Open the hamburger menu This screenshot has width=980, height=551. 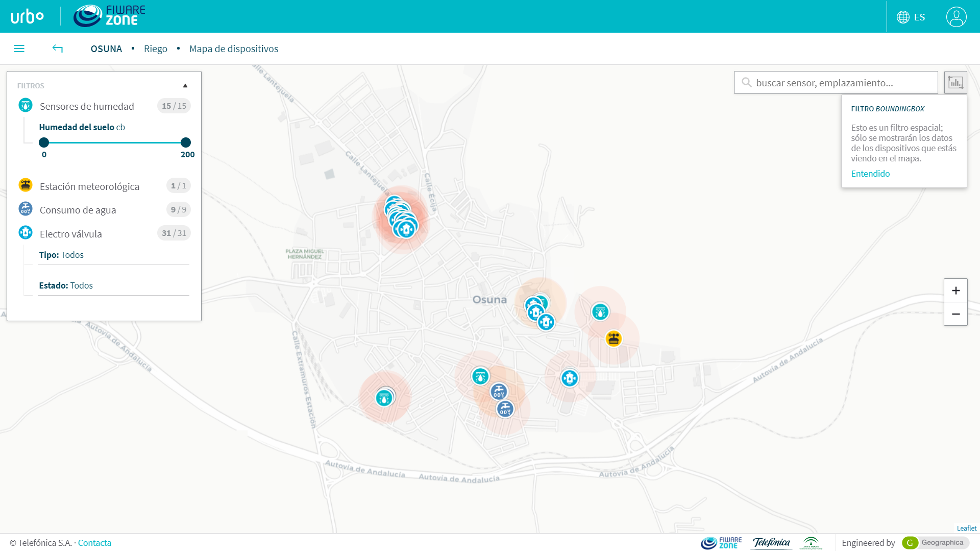point(19,49)
